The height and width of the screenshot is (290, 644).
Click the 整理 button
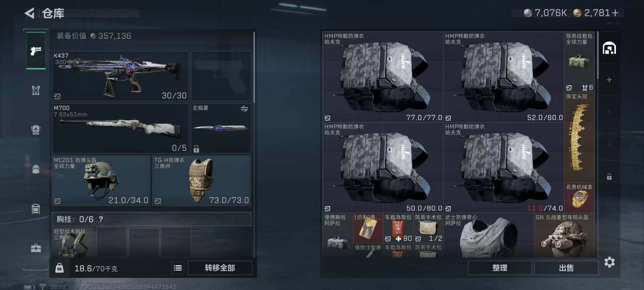point(499,268)
